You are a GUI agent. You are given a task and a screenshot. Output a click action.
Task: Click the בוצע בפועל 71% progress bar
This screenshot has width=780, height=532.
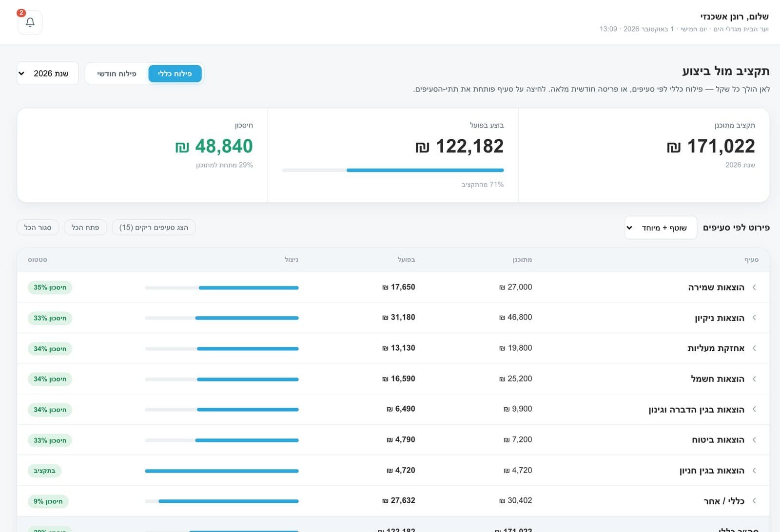(393, 170)
